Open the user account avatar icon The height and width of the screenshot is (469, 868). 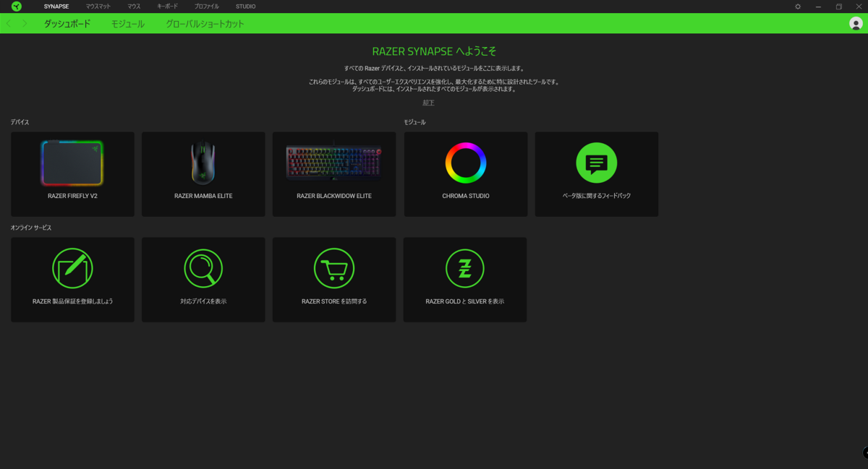point(856,24)
